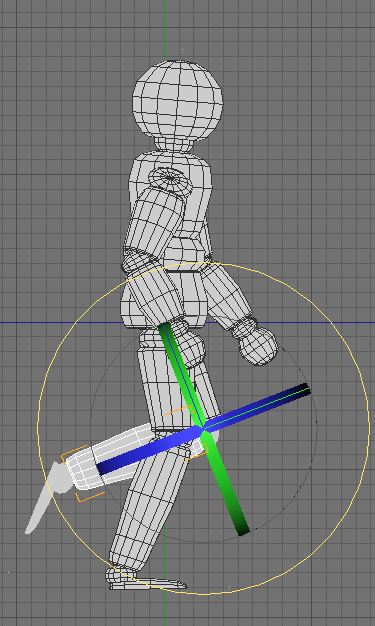This screenshot has width=375, height=626.
Task: Grab the blue rotation axis upper tip
Action: pos(302,389)
